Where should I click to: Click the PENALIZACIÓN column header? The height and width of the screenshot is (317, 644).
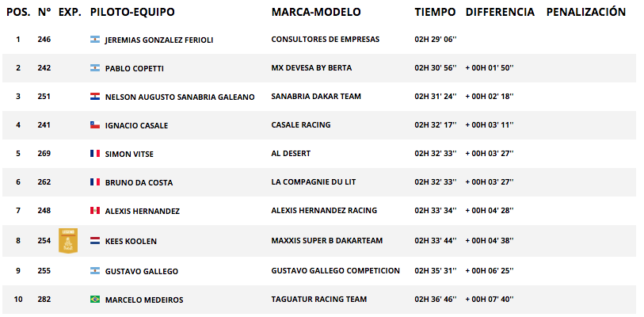point(585,12)
